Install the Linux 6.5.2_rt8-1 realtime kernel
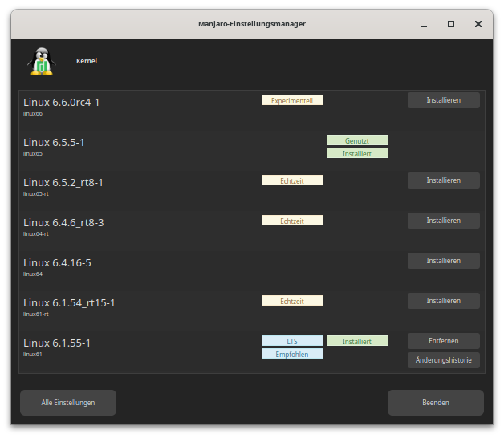Image resolution: width=504 pixels, height=438 pixels. 443,180
